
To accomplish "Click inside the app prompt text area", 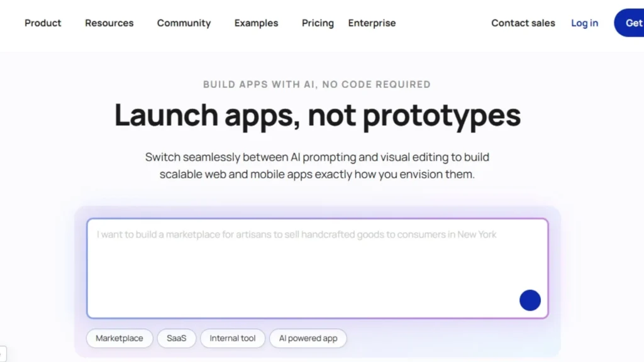I will (x=318, y=270).
